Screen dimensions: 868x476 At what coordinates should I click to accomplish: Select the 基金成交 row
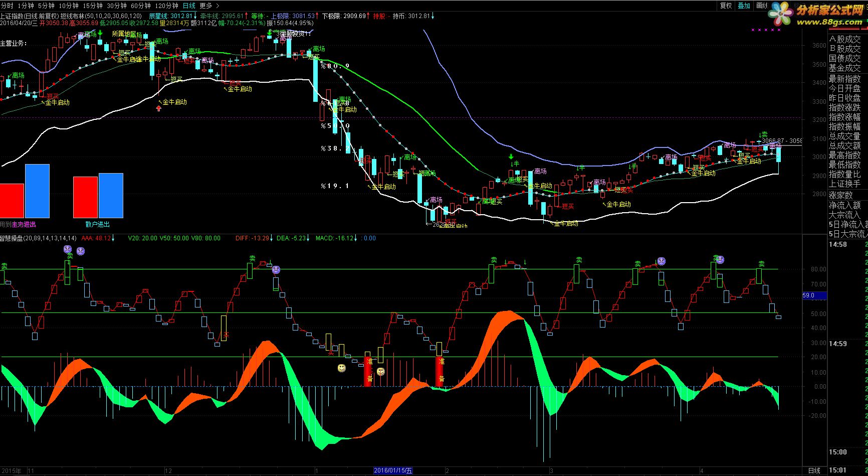pos(845,68)
